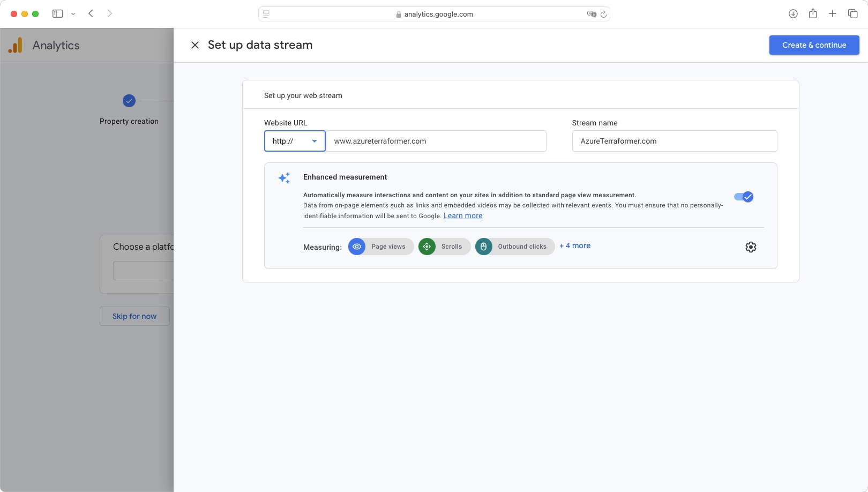The width and height of the screenshot is (868, 492).
Task: Click the Website URL input field
Action: (x=436, y=141)
